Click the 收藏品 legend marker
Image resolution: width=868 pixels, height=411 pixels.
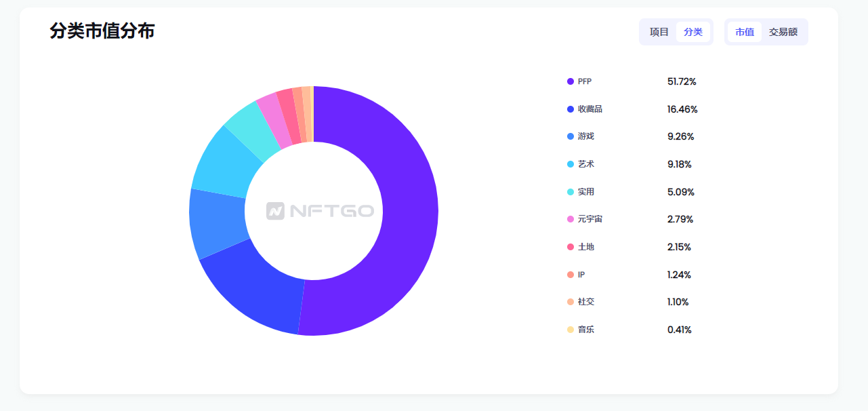[x=571, y=109]
